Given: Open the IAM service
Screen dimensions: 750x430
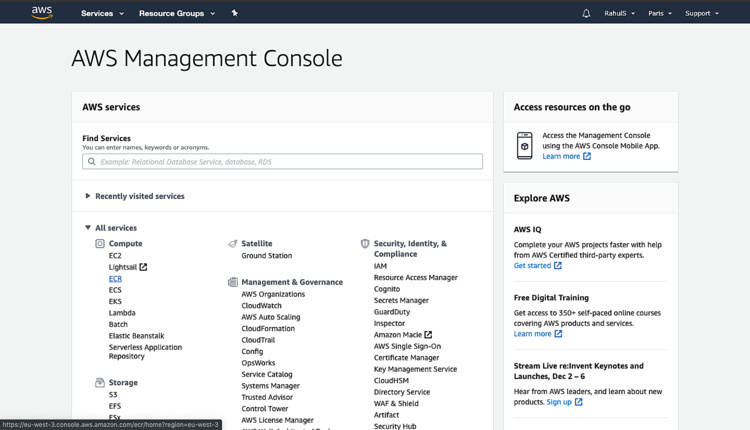Looking at the screenshot, I should tap(380, 266).
